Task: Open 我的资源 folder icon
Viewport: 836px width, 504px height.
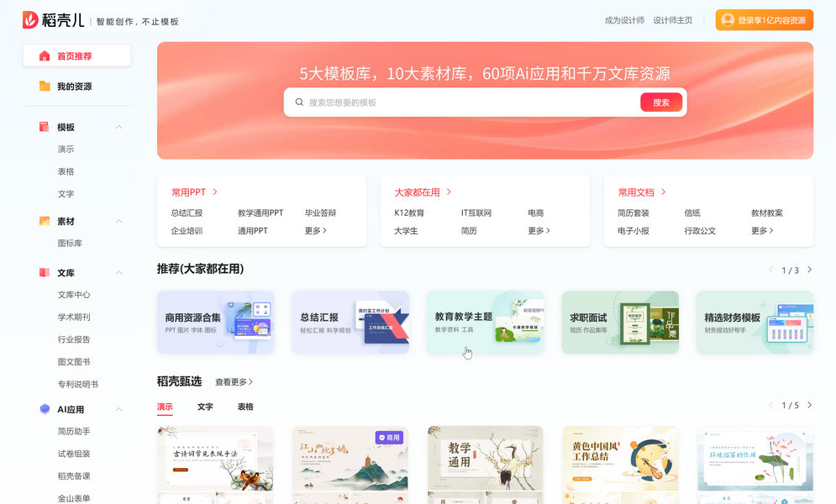Action: pos(45,87)
